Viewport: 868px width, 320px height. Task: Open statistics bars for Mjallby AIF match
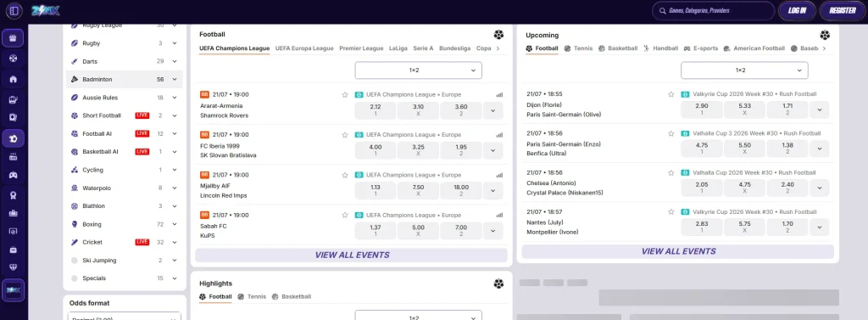(x=499, y=175)
